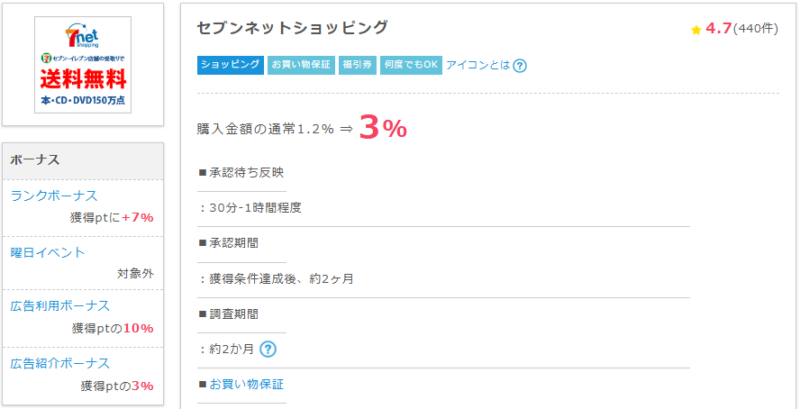
Task: Select the 何度でもOK tag badge
Action: click(411, 65)
